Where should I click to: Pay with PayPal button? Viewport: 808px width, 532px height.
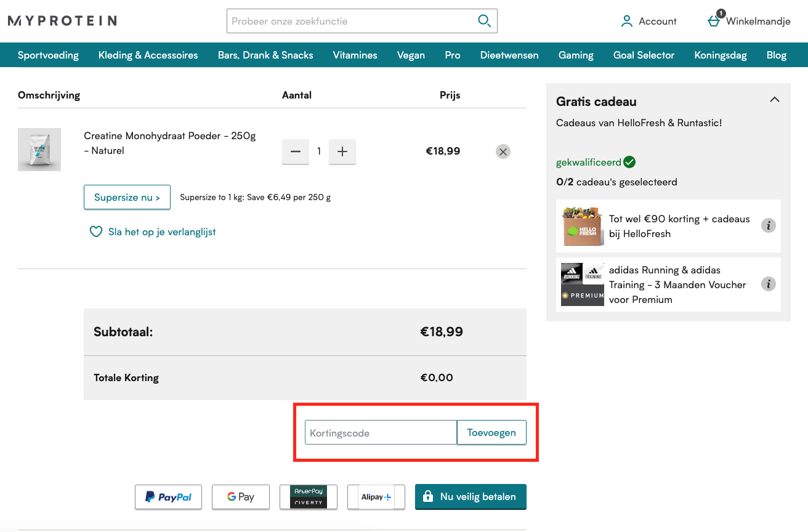168,497
